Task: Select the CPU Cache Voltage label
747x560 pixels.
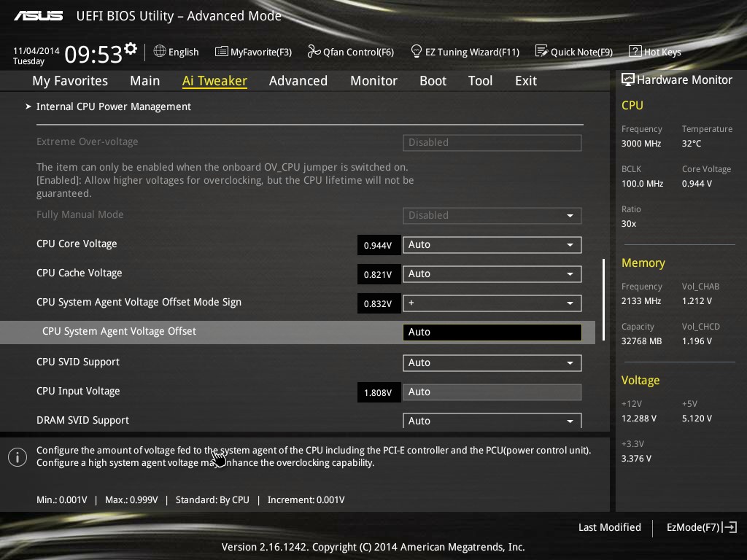Action: 79,273
